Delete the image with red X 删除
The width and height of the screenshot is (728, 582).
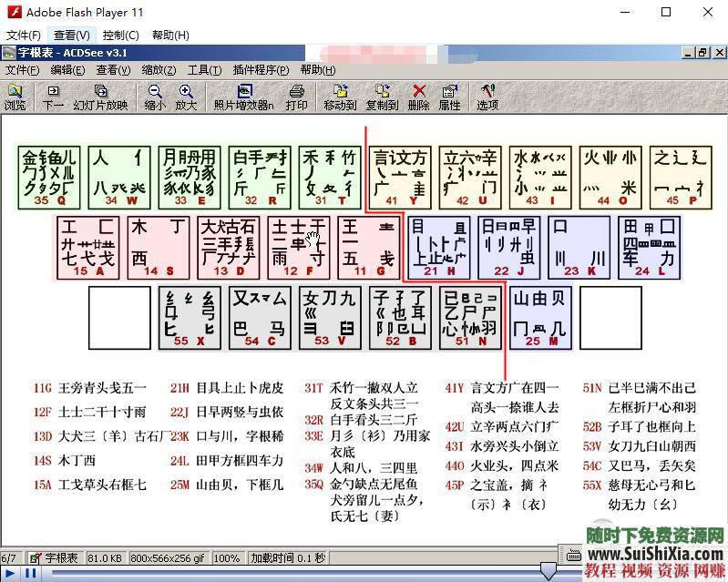coord(419,97)
